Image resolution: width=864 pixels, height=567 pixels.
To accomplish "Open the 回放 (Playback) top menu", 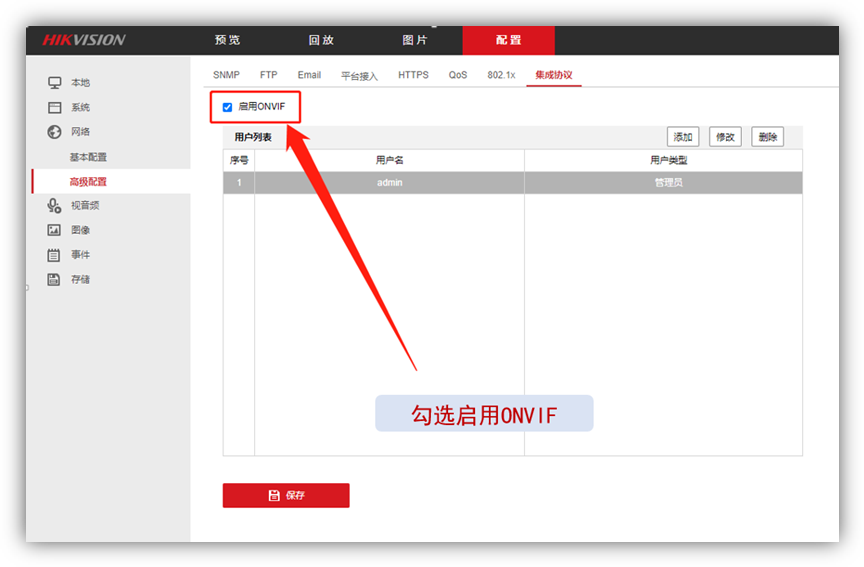I will (321, 40).
